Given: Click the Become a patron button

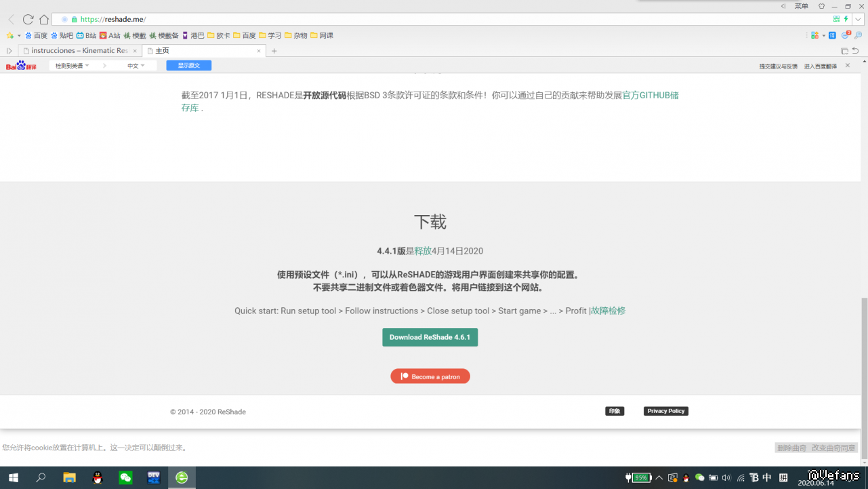Looking at the screenshot, I should [430, 376].
